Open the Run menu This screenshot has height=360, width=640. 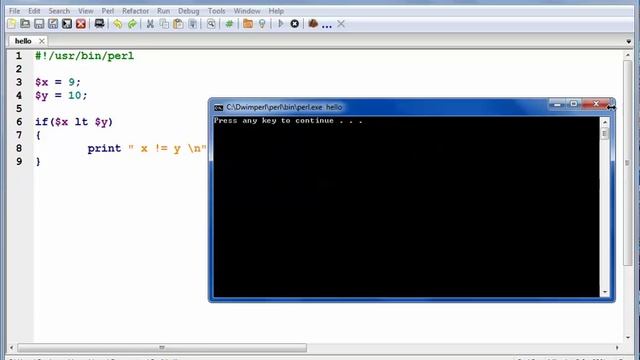coord(163,11)
